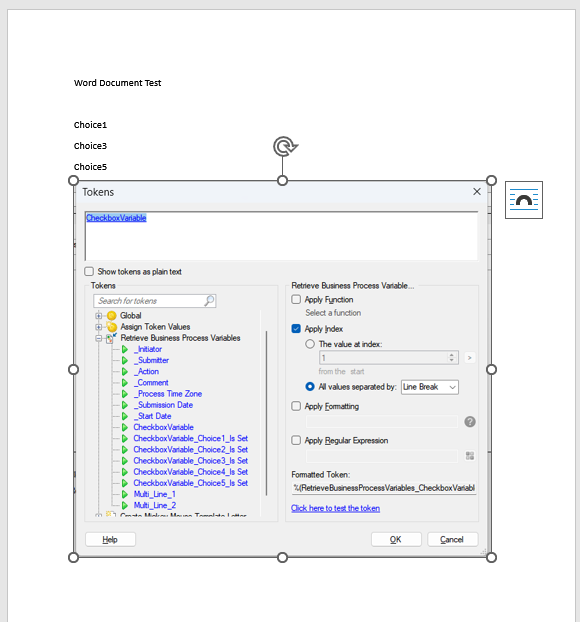The width and height of the screenshot is (580, 622).
Task: Select the Multi_Line_1 token
Action: [x=154, y=494]
